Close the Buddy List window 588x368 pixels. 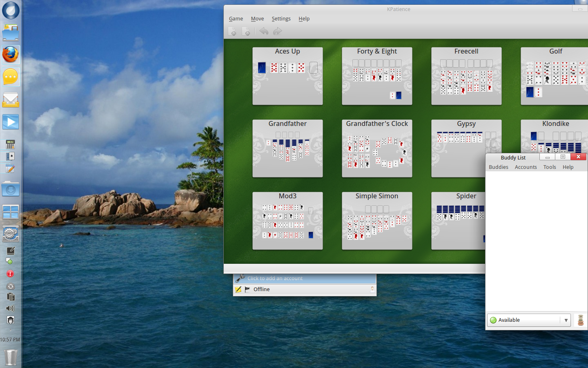(578, 157)
